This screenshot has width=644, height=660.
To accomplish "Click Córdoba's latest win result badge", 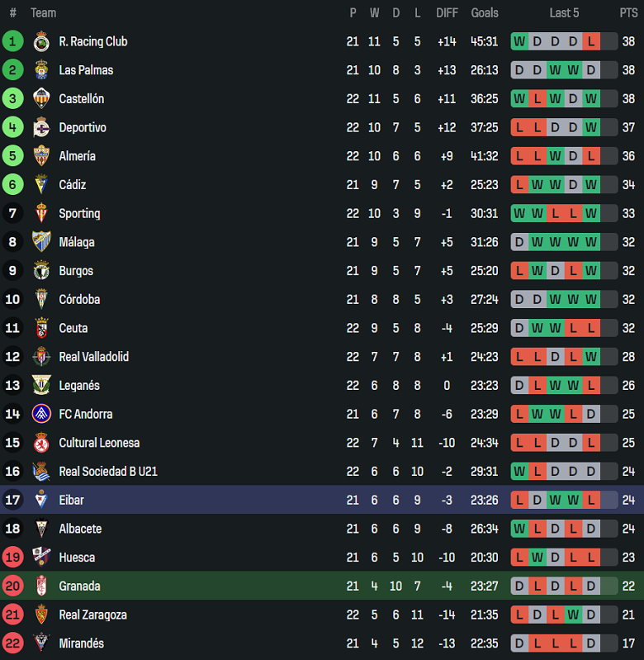I will click(x=591, y=299).
